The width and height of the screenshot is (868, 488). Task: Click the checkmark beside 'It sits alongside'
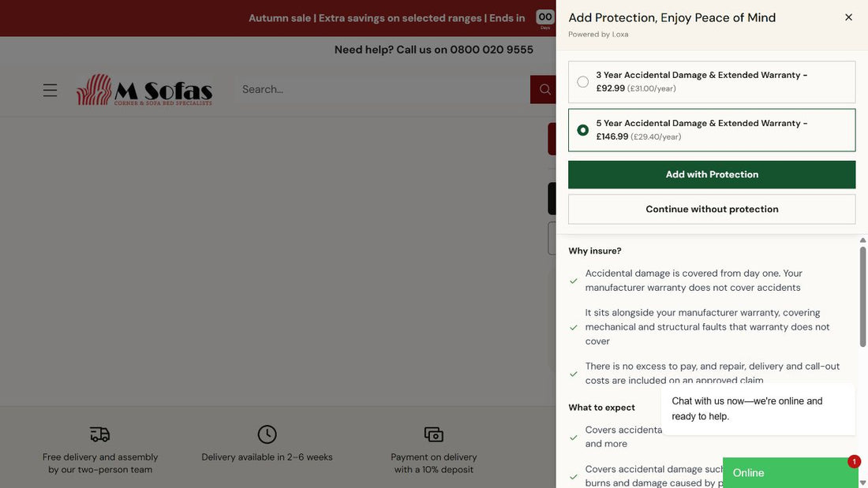pos(574,327)
